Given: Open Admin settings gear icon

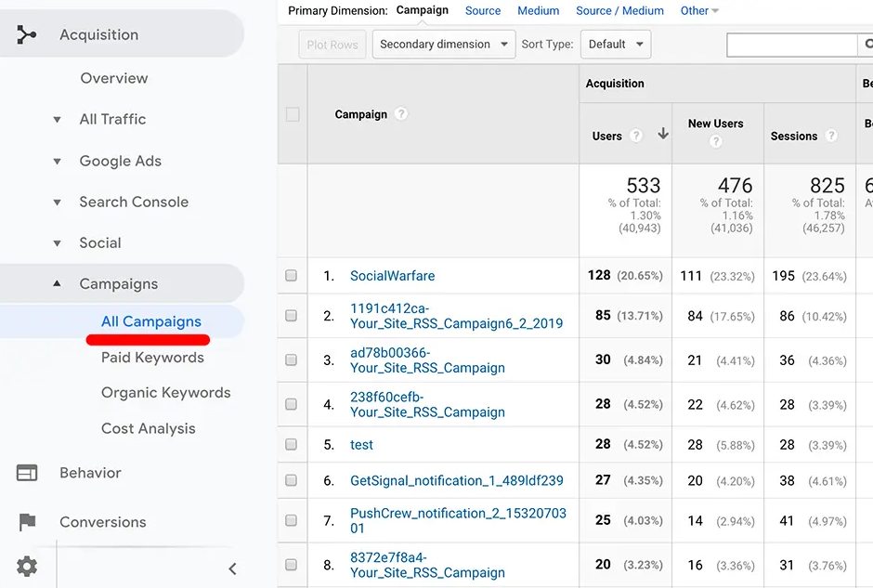Looking at the screenshot, I should coord(27,566).
